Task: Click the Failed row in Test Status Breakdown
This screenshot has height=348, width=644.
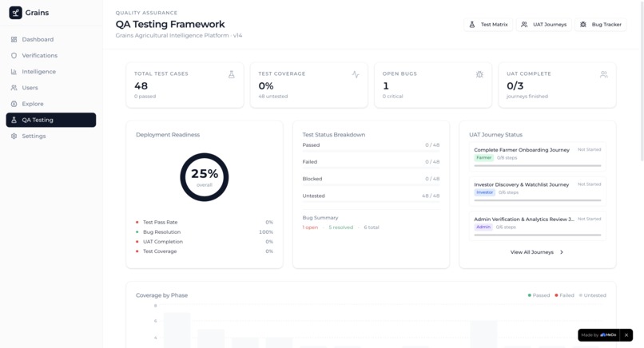Action: coord(371,164)
